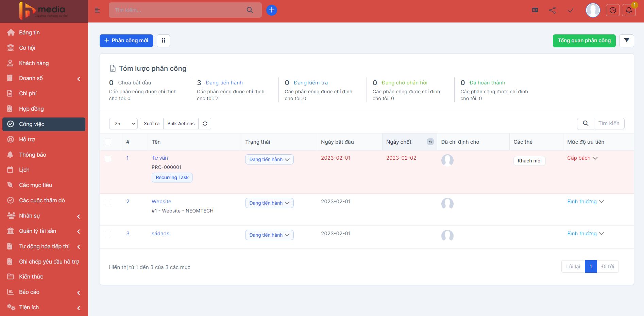Open Hợp đồng sidebar item
The width and height of the screenshot is (644, 316).
pyautogui.click(x=44, y=109)
